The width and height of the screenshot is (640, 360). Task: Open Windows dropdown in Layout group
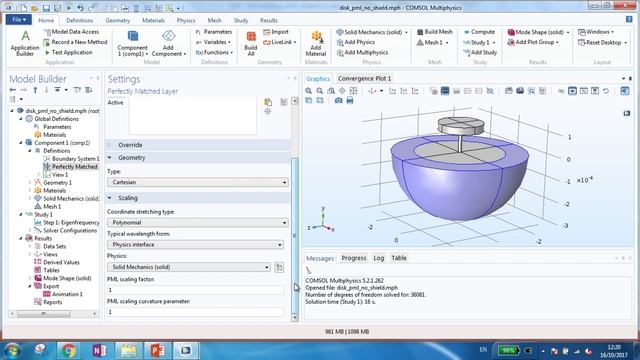coord(596,32)
